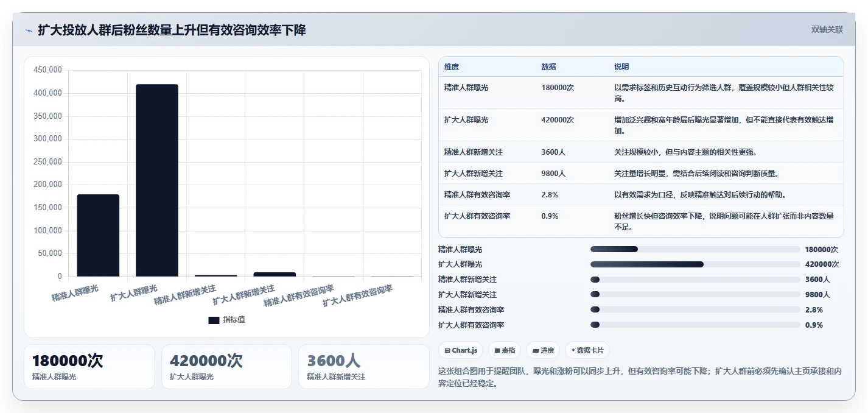The height and width of the screenshot is (413, 868).
Task: Click the 扩大人群有效咨询率 progress bar
Action: [x=695, y=325]
